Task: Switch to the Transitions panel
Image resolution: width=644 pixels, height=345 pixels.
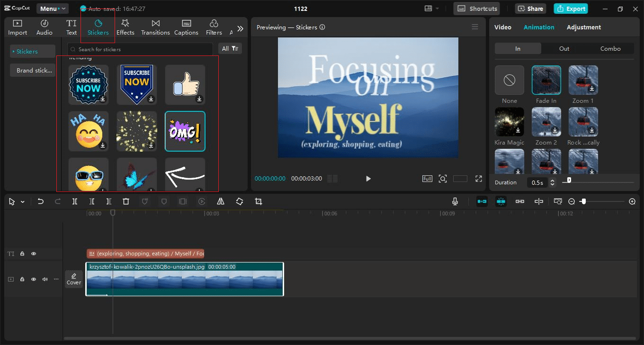Action: tap(155, 26)
